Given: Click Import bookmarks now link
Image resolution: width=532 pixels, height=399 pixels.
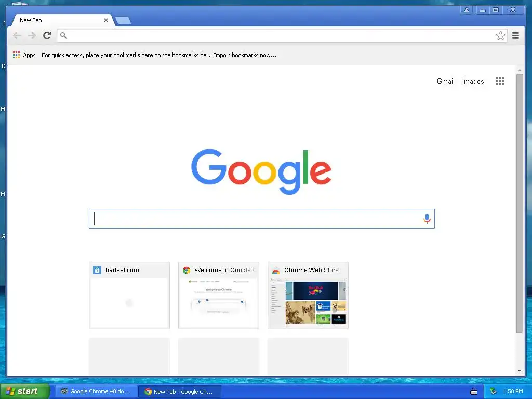Looking at the screenshot, I should tap(245, 55).
